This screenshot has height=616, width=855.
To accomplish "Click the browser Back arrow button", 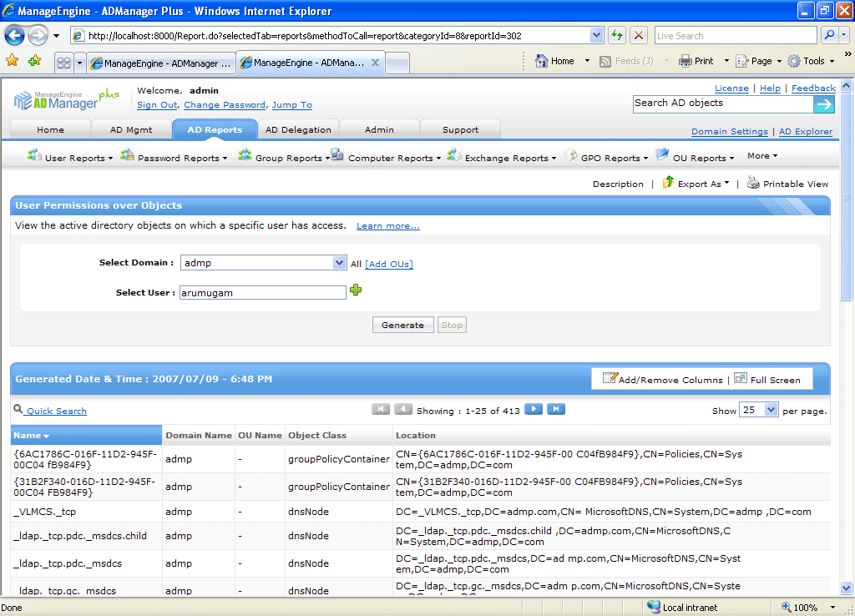I will point(15,36).
